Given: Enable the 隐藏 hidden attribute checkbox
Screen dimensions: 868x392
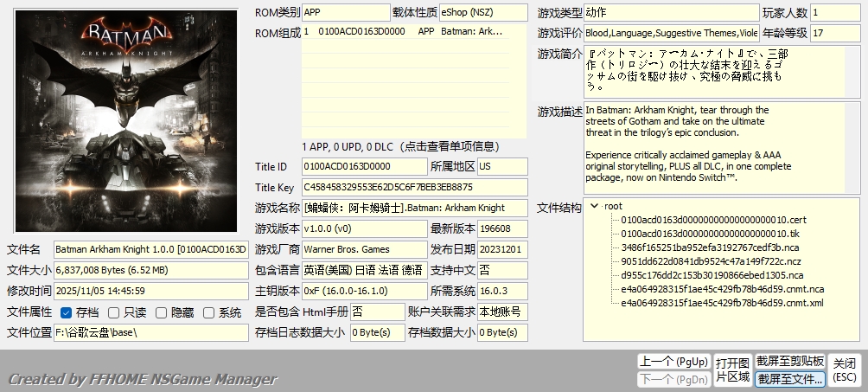Looking at the screenshot, I should pos(161,312).
